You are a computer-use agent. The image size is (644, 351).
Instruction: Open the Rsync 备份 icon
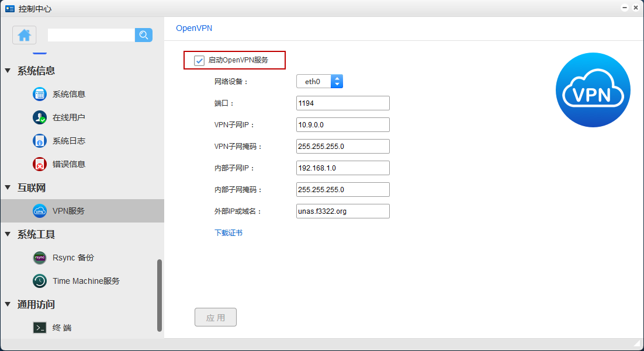(x=40, y=258)
